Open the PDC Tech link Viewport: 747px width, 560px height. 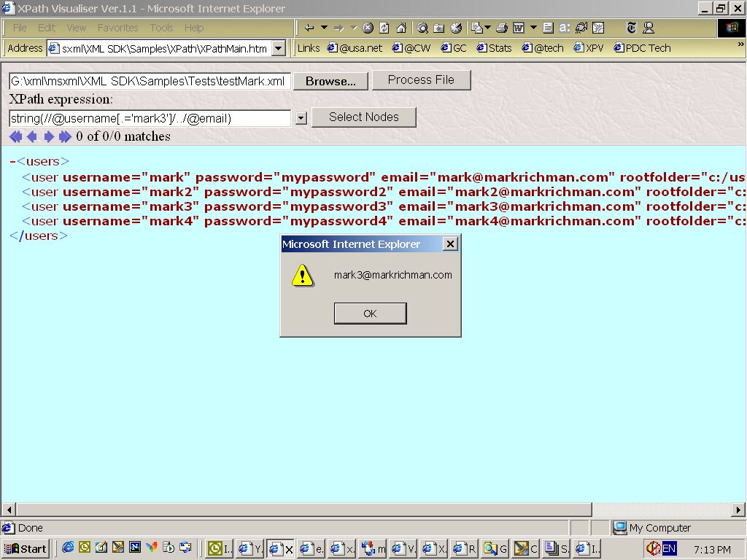[642, 48]
